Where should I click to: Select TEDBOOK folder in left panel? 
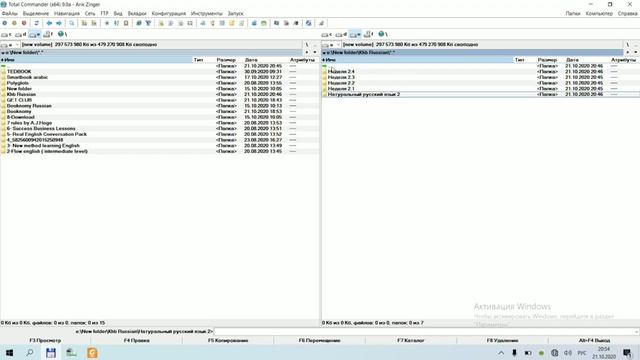[x=19, y=71]
